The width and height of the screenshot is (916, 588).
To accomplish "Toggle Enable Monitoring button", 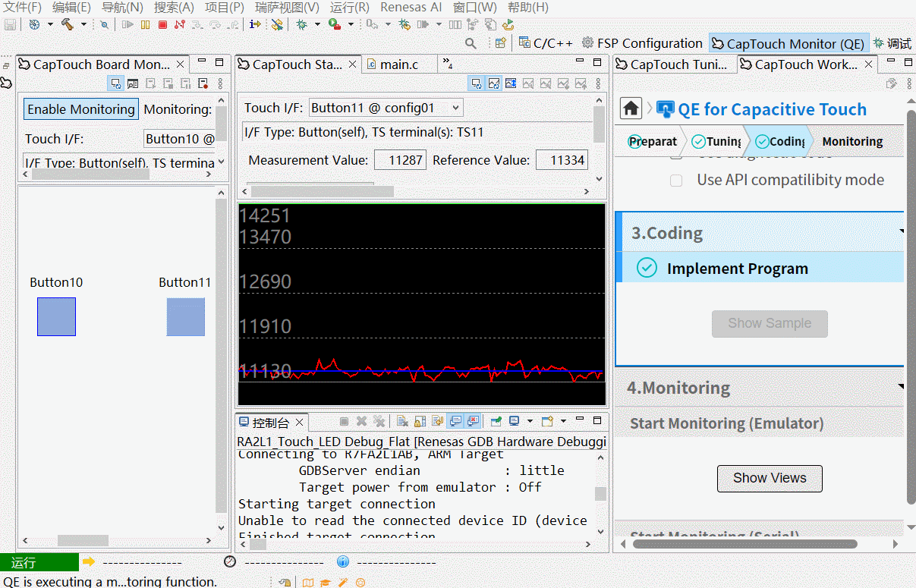I will point(81,109).
